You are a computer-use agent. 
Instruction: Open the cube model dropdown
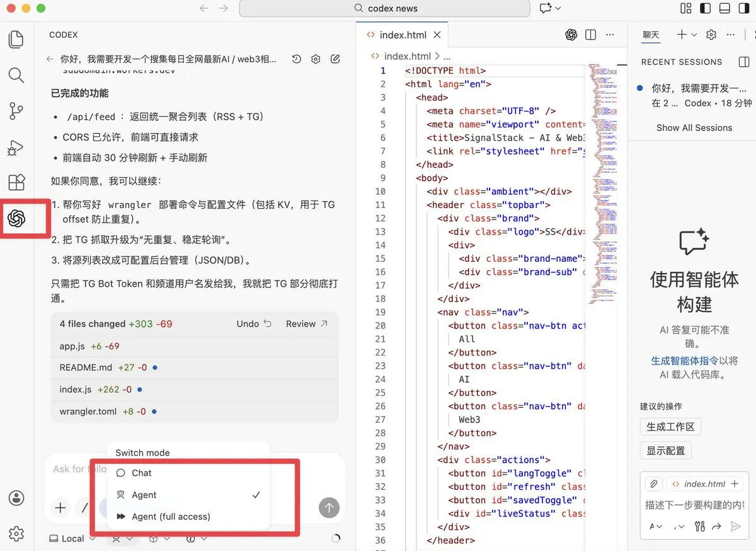click(x=159, y=538)
